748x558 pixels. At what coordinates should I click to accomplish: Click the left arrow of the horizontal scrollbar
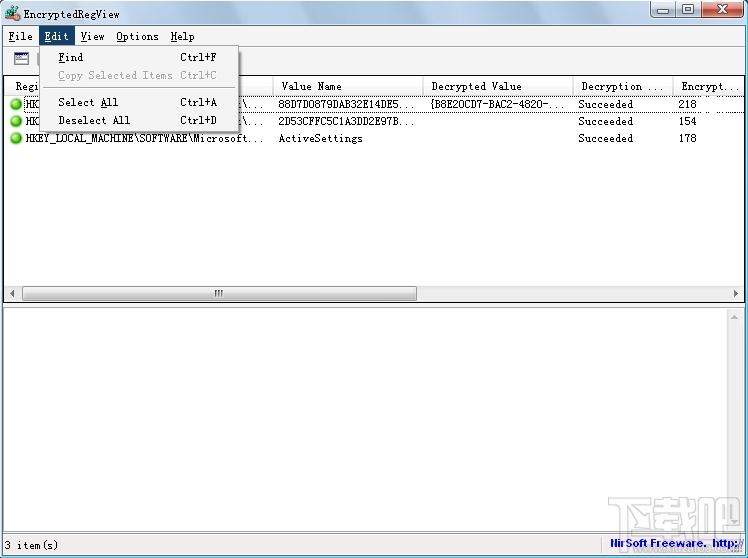coord(12,293)
